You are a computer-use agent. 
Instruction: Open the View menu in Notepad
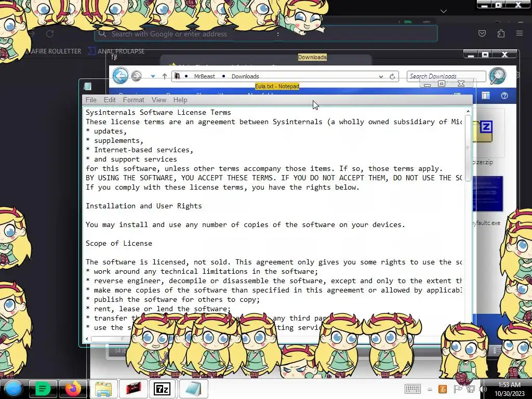point(159,100)
